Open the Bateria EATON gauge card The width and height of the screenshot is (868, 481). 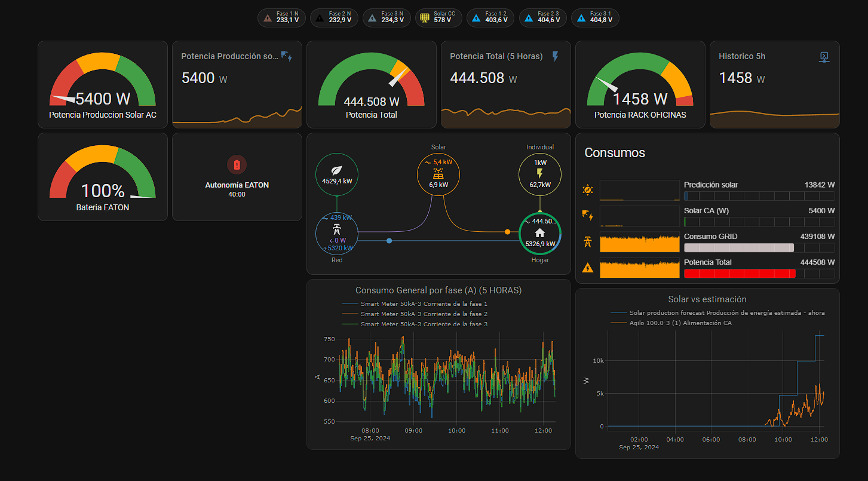(103, 177)
